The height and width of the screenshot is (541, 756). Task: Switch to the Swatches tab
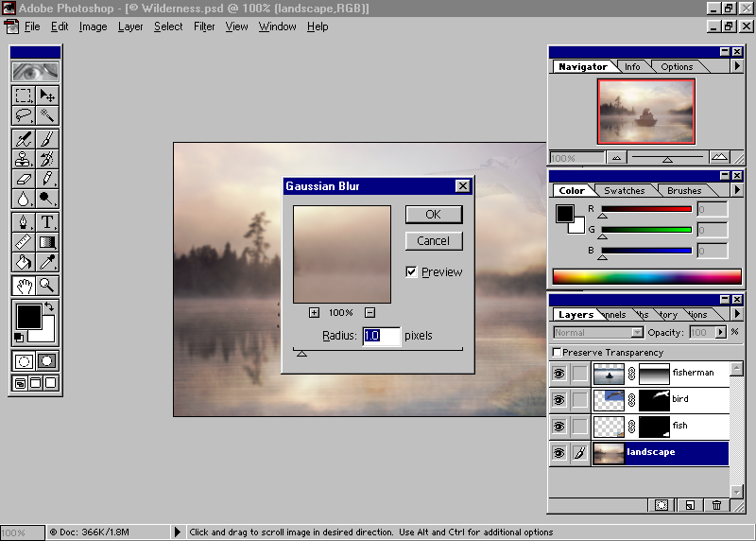pyautogui.click(x=625, y=191)
